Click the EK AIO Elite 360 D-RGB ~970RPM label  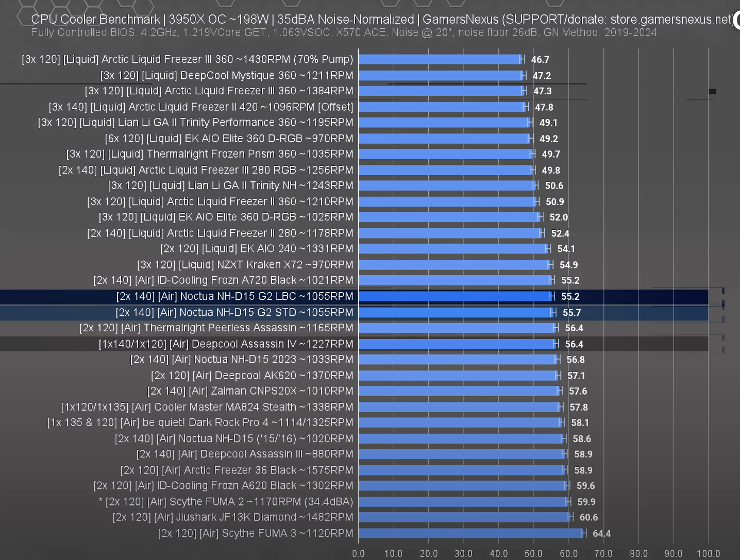pyautogui.click(x=229, y=139)
